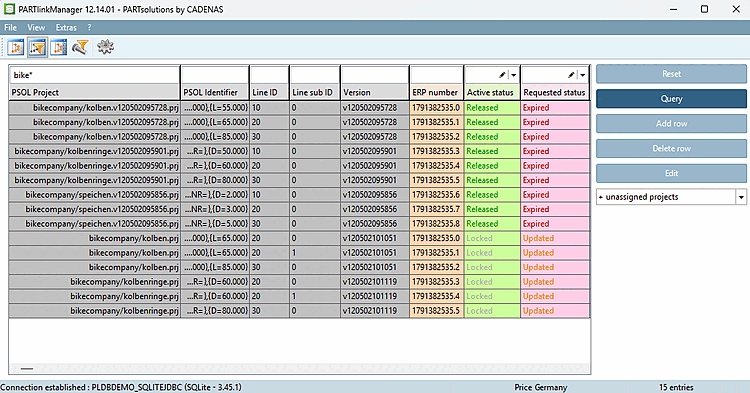750x393 pixels.
Task: Open the Active status filter dropdown arrow
Action: point(514,75)
